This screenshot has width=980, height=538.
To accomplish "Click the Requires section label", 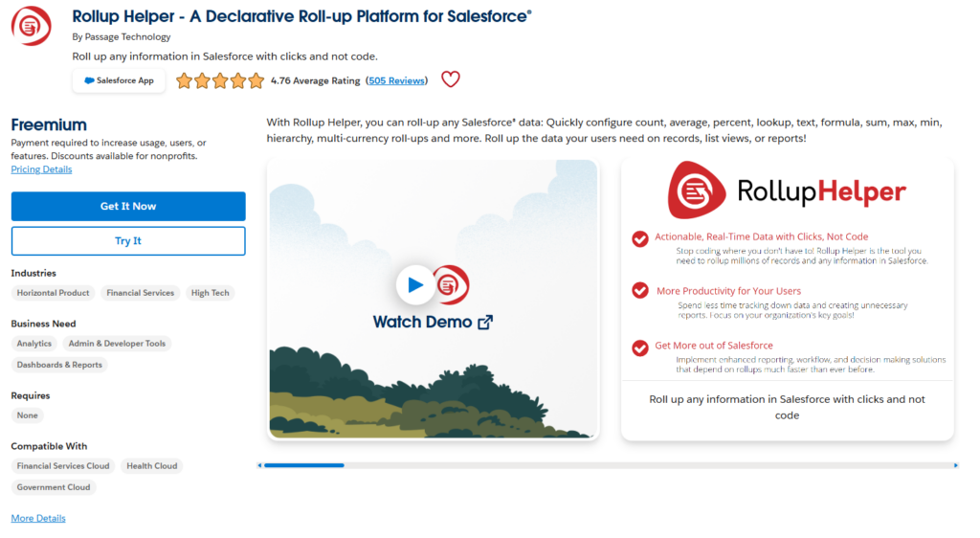I will tap(30, 395).
